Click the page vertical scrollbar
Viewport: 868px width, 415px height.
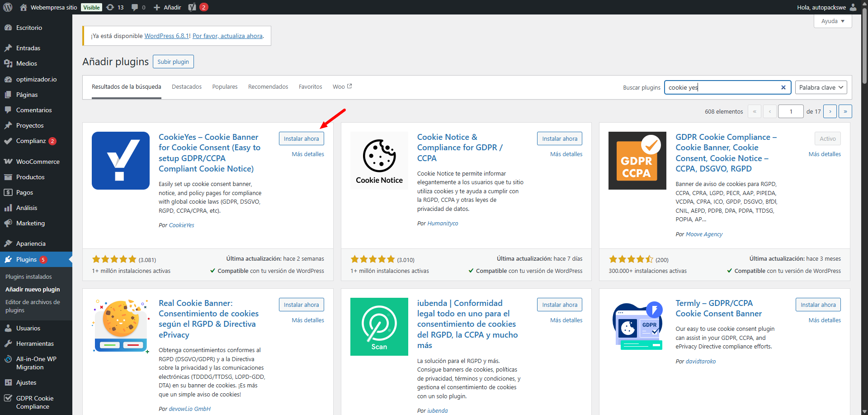point(864,45)
